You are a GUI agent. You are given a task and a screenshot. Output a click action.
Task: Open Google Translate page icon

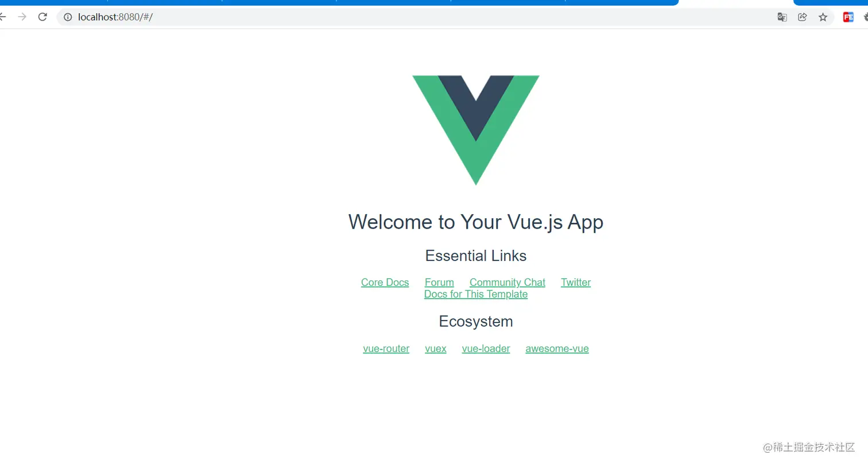pyautogui.click(x=782, y=17)
